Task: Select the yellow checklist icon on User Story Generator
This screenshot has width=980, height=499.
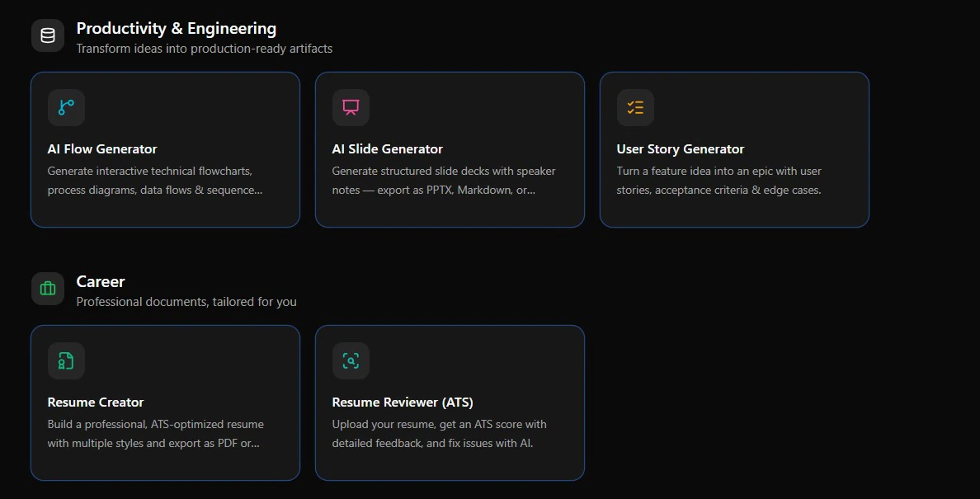Action: tap(634, 107)
